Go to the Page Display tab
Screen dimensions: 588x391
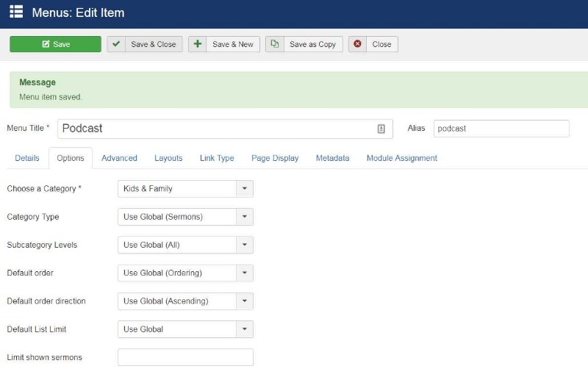point(275,158)
